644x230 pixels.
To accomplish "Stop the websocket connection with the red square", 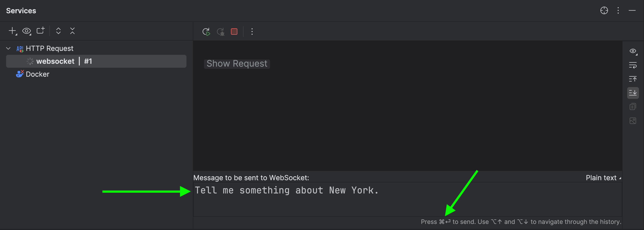I will tap(234, 32).
